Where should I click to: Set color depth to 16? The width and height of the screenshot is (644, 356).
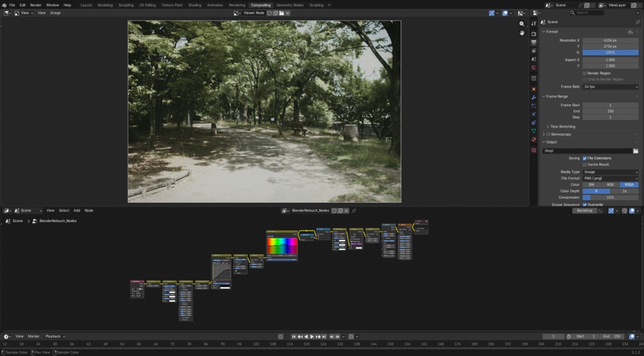(x=625, y=191)
